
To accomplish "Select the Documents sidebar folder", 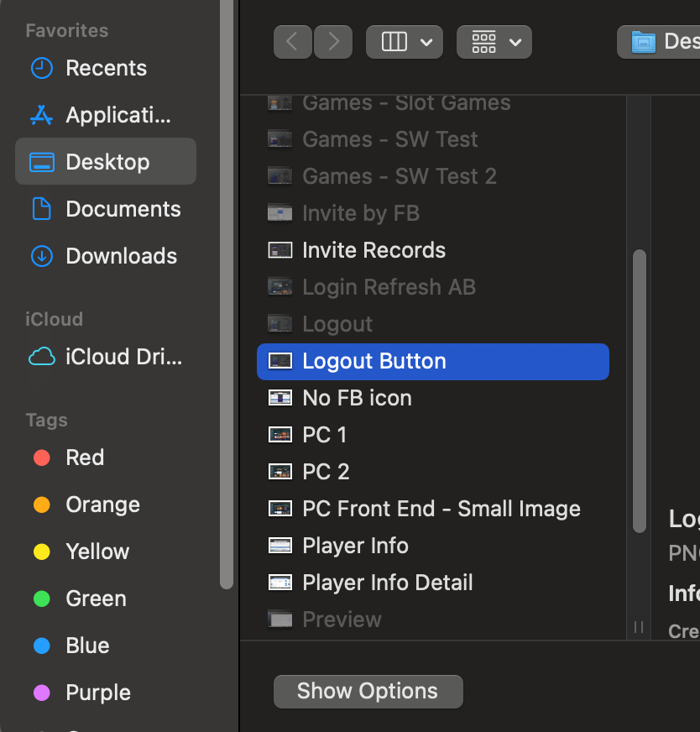I will [x=123, y=209].
